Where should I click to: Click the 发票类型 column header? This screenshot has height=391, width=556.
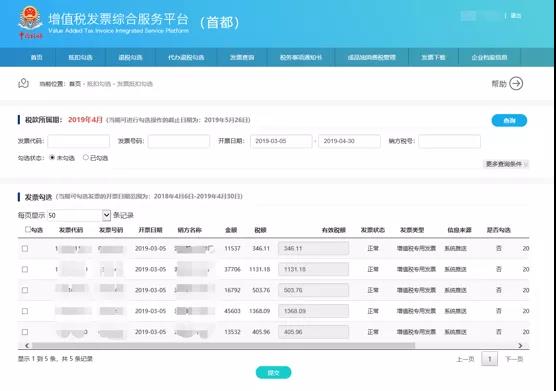click(412, 230)
